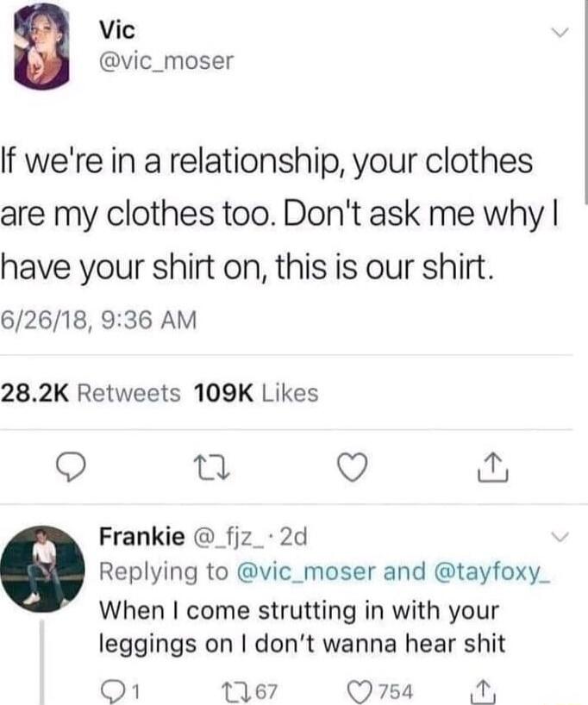Like Vic's tweet with heart icon

click(353, 467)
